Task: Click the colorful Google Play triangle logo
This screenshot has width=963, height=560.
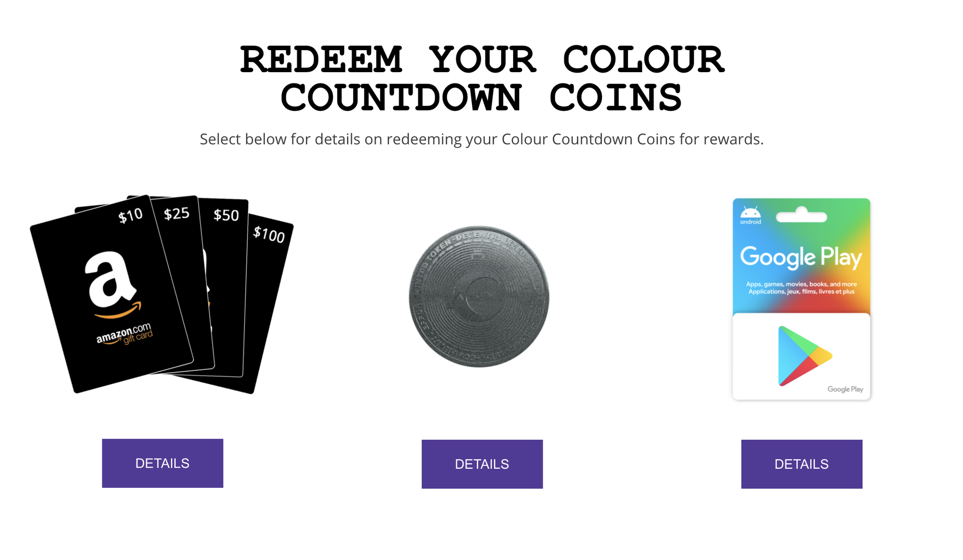Action: [805, 356]
